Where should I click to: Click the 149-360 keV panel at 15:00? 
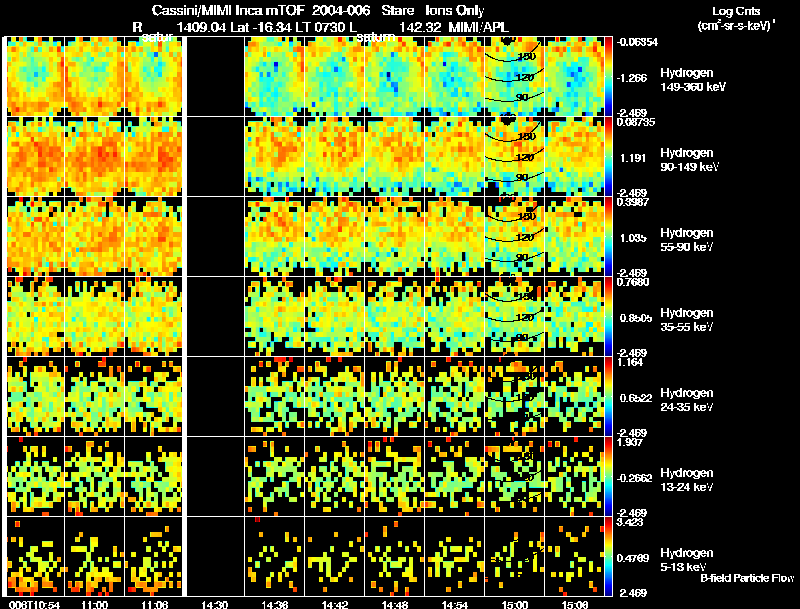514,77
